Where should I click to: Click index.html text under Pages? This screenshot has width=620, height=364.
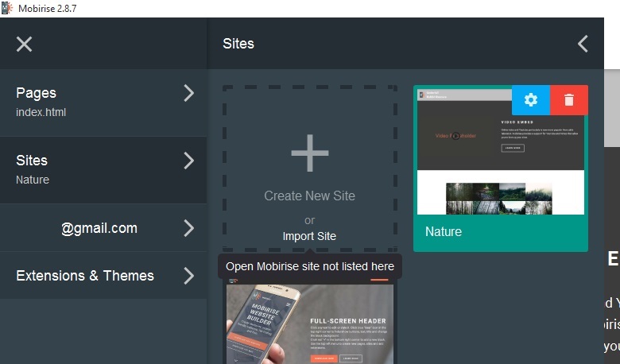tap(41, 112)
